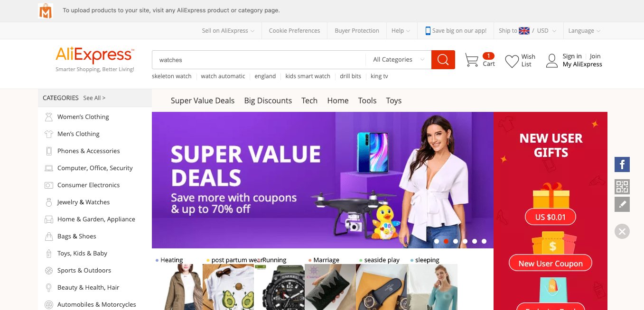Open the Super Value Deals tab
Viewport: 644px width, 310px height.
click(203, 100)
